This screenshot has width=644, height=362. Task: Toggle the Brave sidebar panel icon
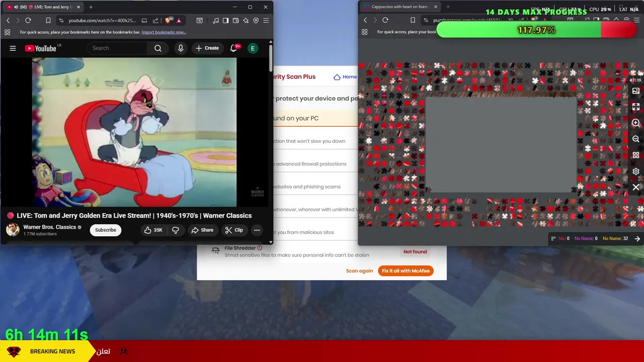pos(225,21)
